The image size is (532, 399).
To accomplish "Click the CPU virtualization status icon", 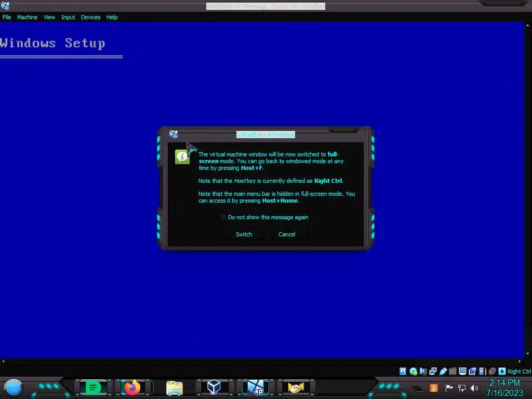I will click(482, 371).
